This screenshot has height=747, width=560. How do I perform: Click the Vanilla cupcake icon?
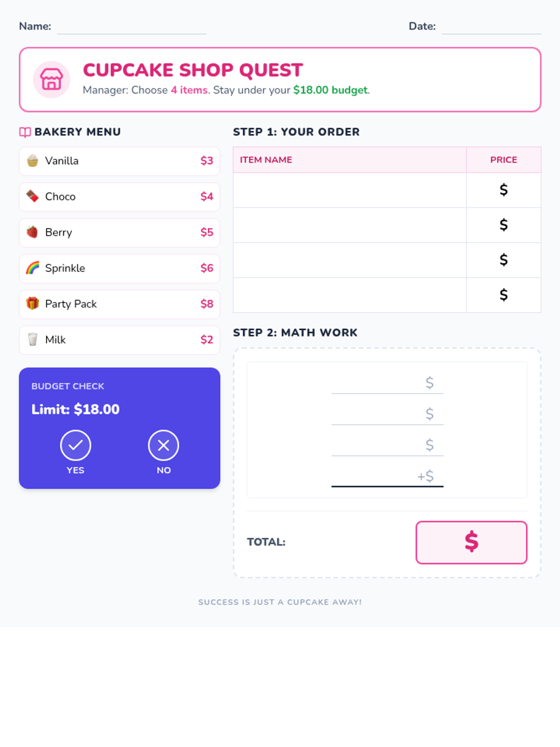click(33, 161)
